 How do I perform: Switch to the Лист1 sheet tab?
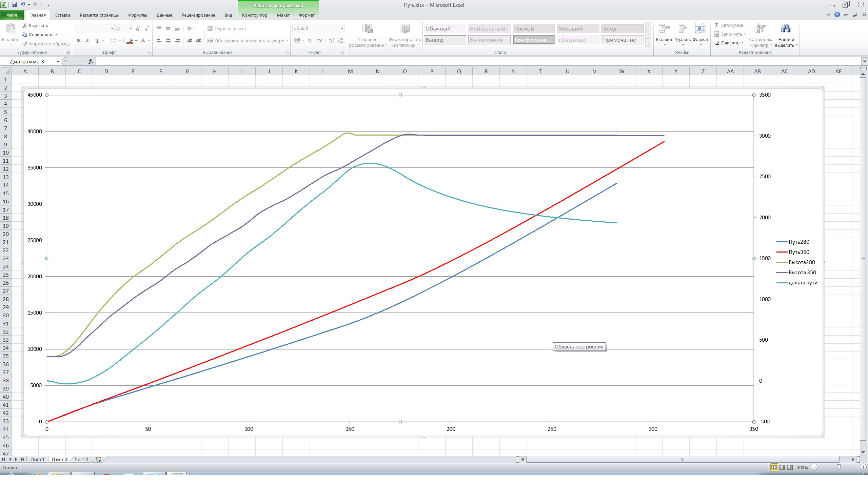37,459
